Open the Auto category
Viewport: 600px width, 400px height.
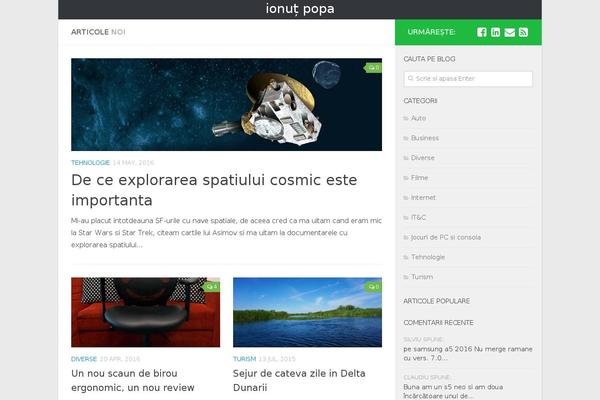[x=418, y=118]
